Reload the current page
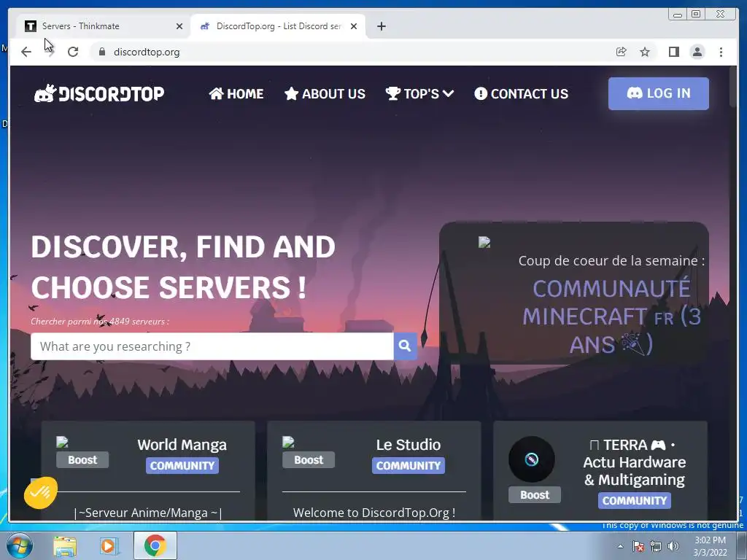The width and height of the screenshot is (747, 560). pyautogui.click(x=73, y=52)
